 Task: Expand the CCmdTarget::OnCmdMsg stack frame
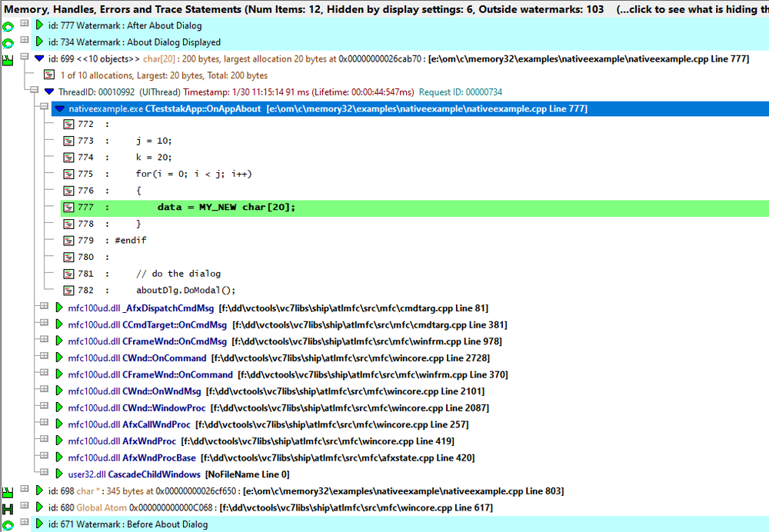click(44, 322)
